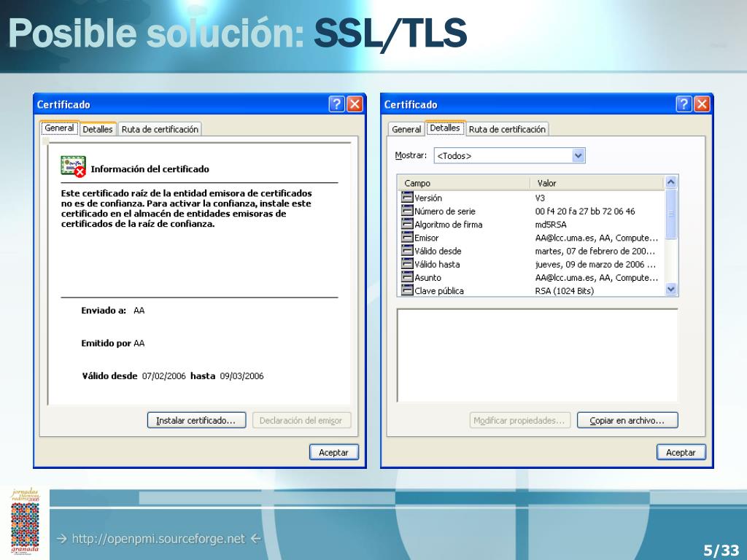
Task: Open Ruta de certificación tab in left dialog
Action: [x=160, y=129]
